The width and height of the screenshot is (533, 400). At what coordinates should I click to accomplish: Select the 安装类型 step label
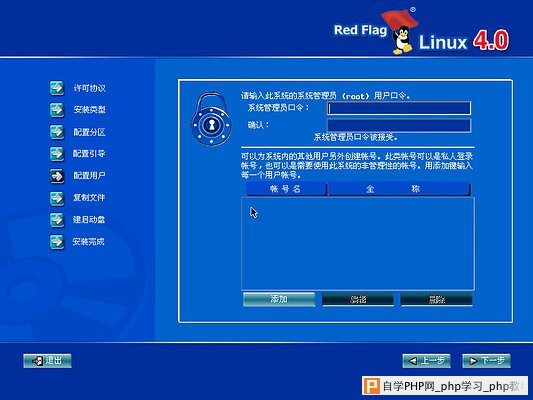pyautogui.click(x=89, y=110)
